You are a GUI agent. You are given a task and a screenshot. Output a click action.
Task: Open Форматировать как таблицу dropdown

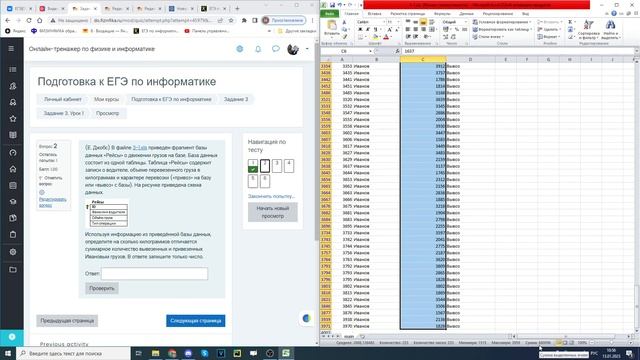(x=502, y=29)
